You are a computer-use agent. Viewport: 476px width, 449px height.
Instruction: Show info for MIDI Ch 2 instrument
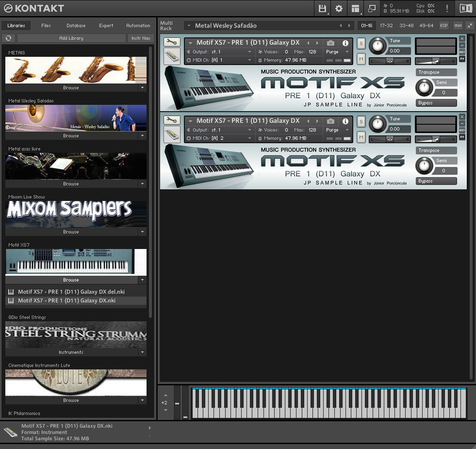coord(345,121)
